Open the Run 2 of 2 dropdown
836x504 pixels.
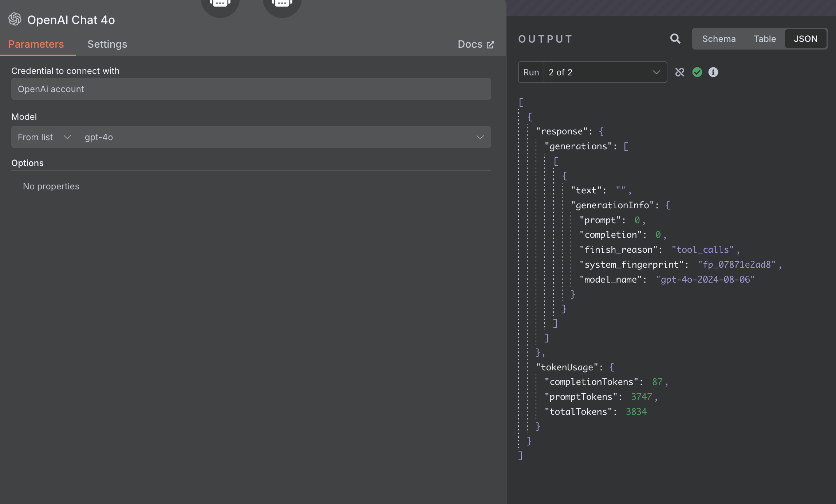[605, 72]
